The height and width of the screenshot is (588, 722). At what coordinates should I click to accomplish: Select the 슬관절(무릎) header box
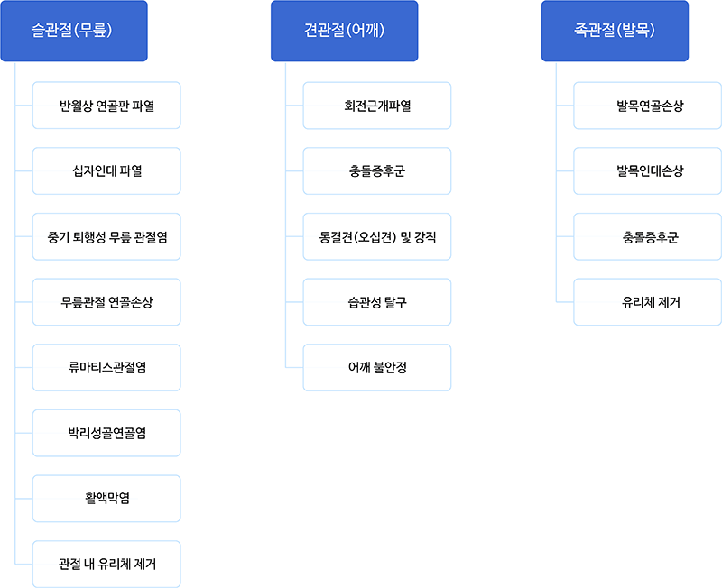(x=74, y=31)
